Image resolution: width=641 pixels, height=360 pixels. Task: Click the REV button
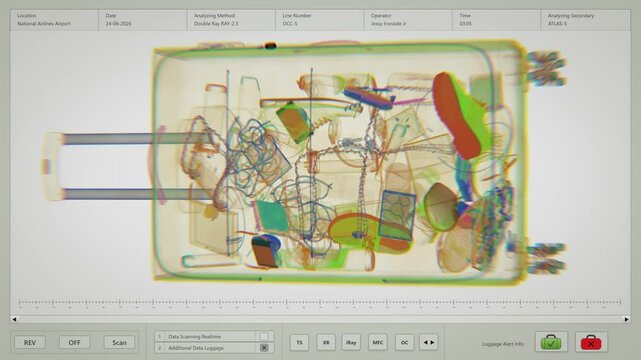pyautogui.click(x=30, y=342)
